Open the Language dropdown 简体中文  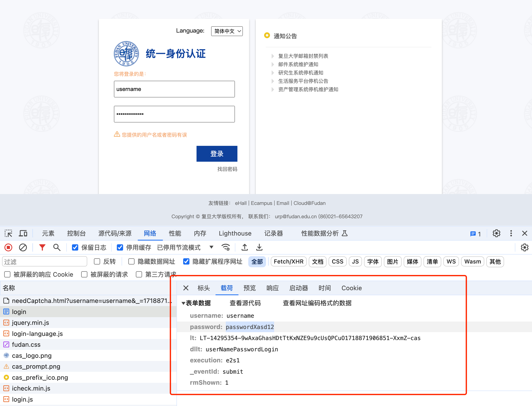coord(227,31)
